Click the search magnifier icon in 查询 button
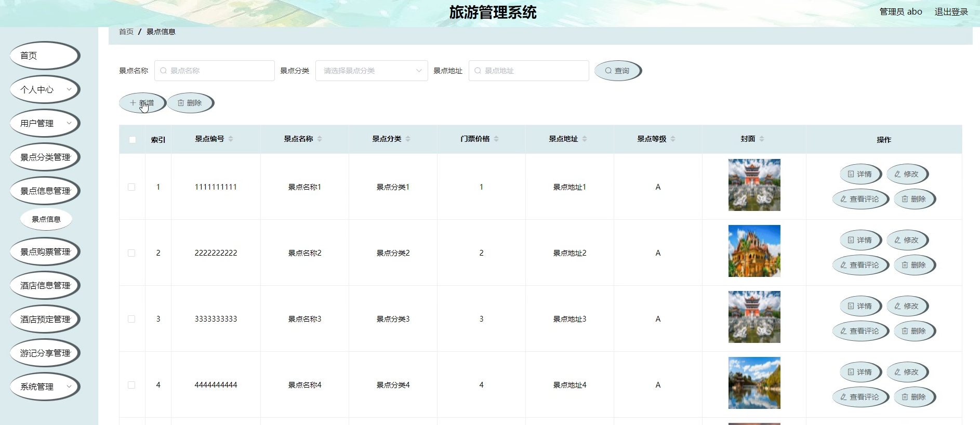980x425 pixels. [608, 71]
